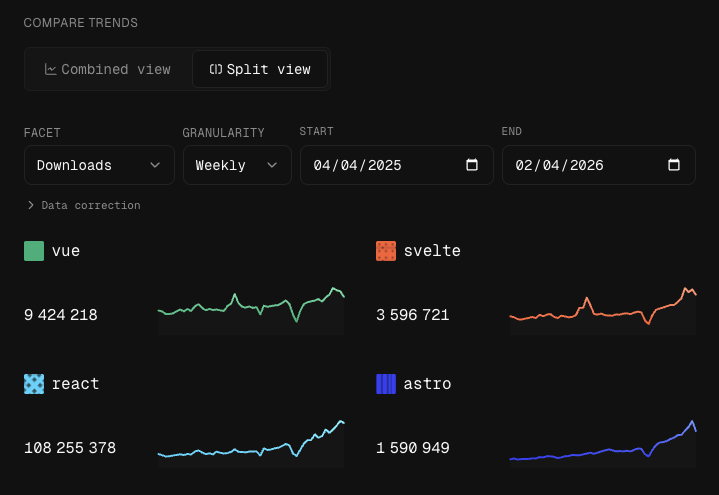719x495 pixels.
Task: Click the orange svelte color swatch
Action: pos(386,251)
